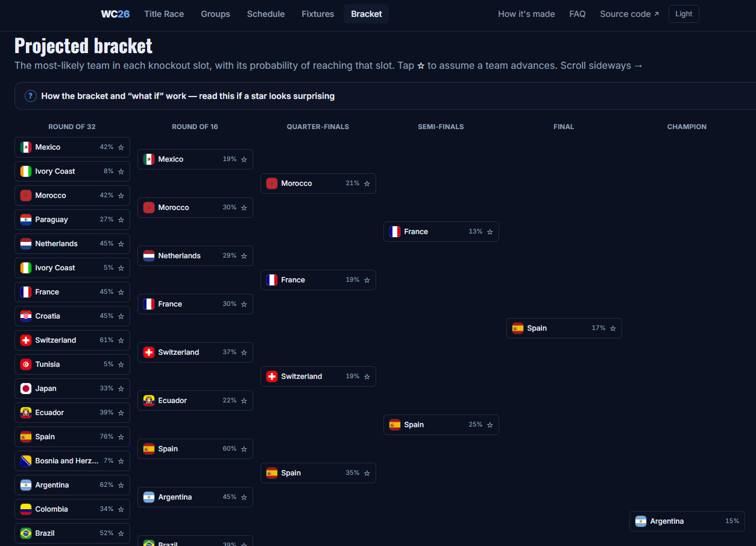Star Mexico in the Round of 32

(x=121, y=147)
